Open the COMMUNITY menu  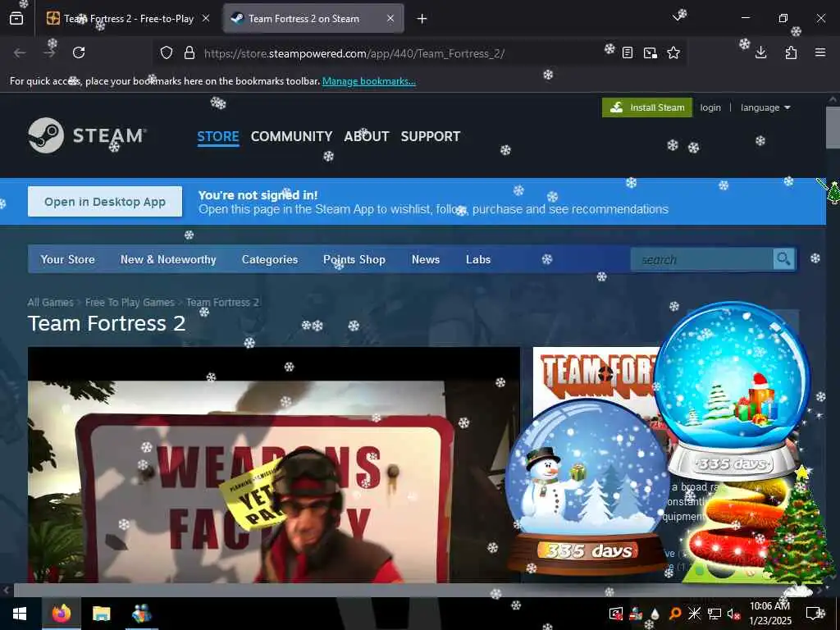291,137
